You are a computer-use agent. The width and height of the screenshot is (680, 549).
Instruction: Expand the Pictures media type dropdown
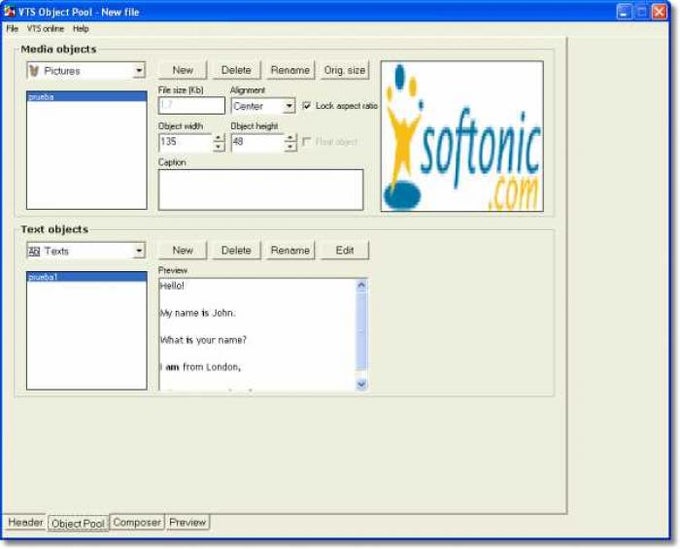click(x=139, y=70)
